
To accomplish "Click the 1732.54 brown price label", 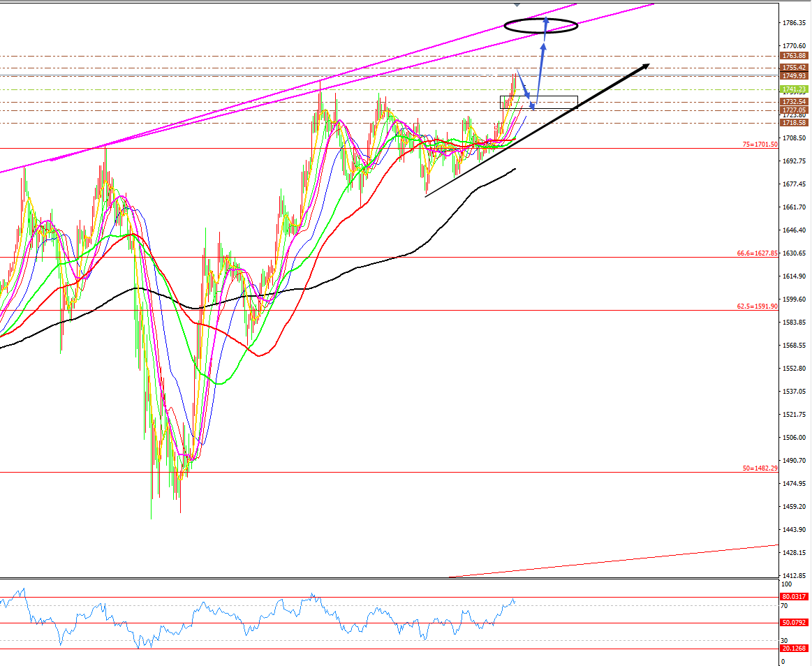I will click(794, 102).
